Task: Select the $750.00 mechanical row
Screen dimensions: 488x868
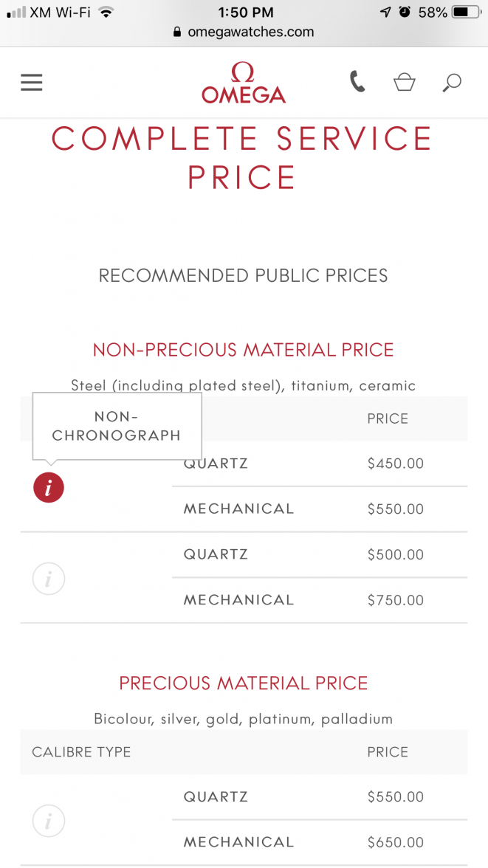Action: tap(319, 600)
